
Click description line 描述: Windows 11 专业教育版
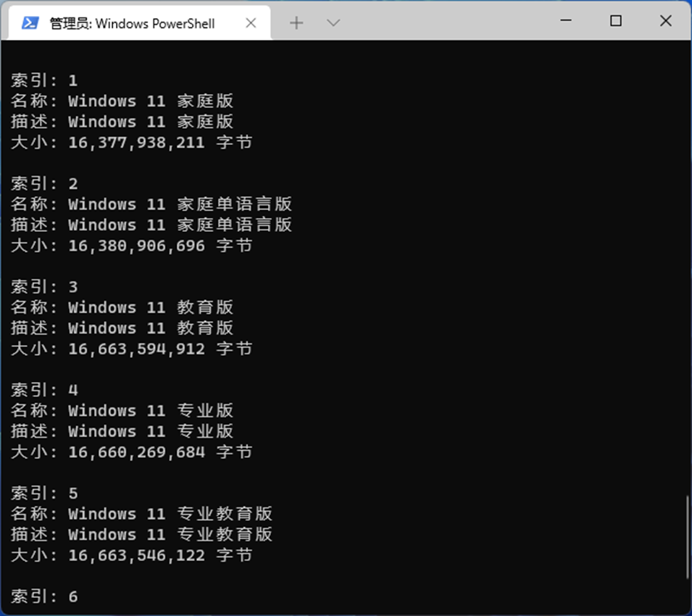point(141,535)
